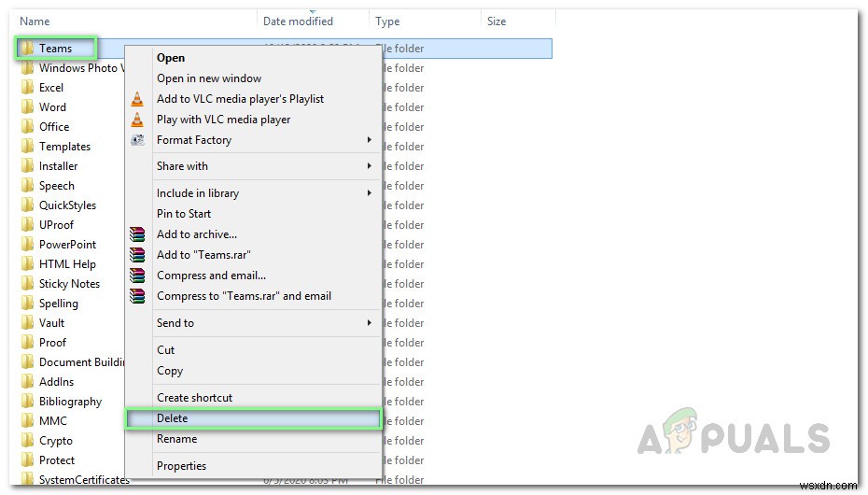Select Compress and email... option
The width and height of the screenshot is (868, 495).
(x=211, y=276)
